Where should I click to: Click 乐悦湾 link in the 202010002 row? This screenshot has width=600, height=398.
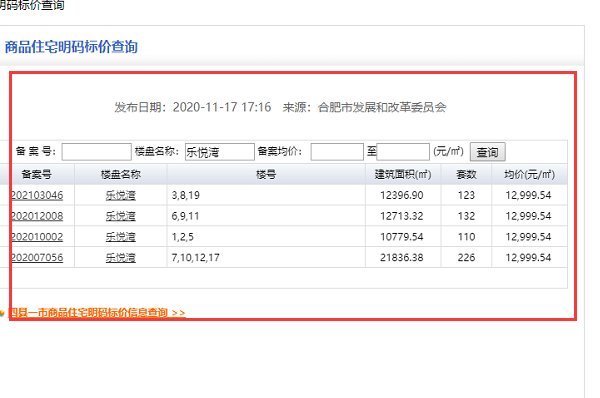[121, 237]
